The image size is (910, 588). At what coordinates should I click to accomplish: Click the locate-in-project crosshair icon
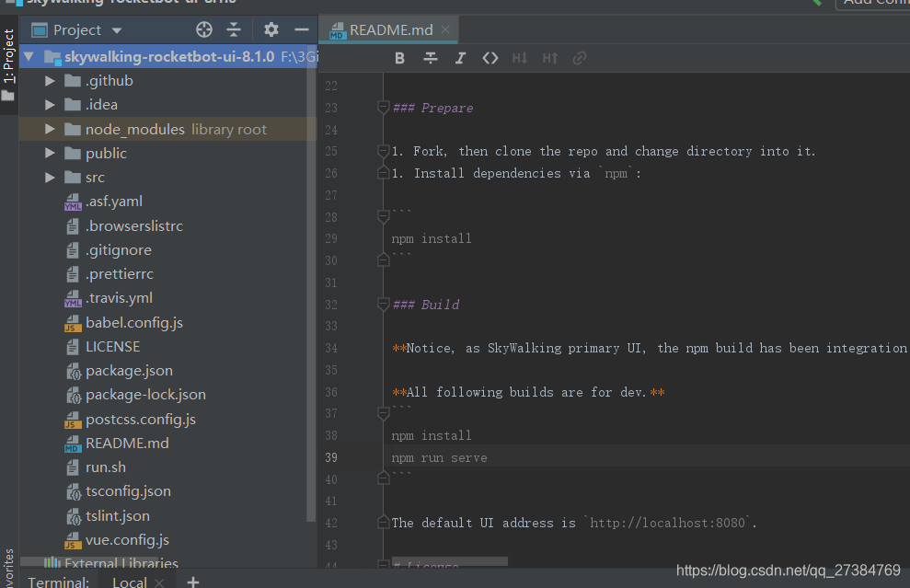tap(203, 29)
